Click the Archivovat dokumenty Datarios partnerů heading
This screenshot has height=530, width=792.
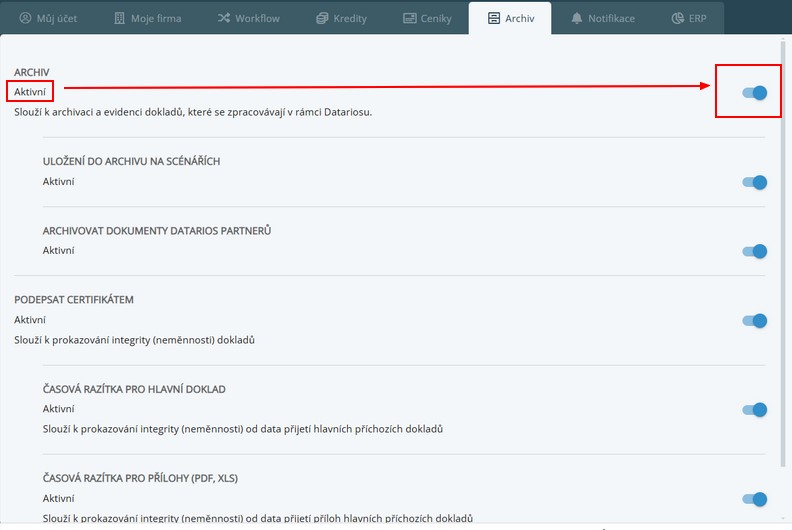pyautogui.click(x=157, y=231)
